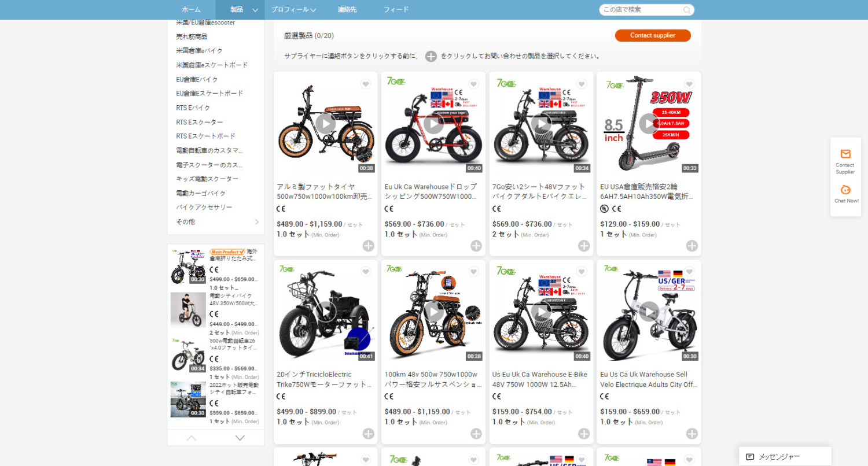The image size is (868, 466).
Task: Go to ホーム tab
Action: point(192,10)
